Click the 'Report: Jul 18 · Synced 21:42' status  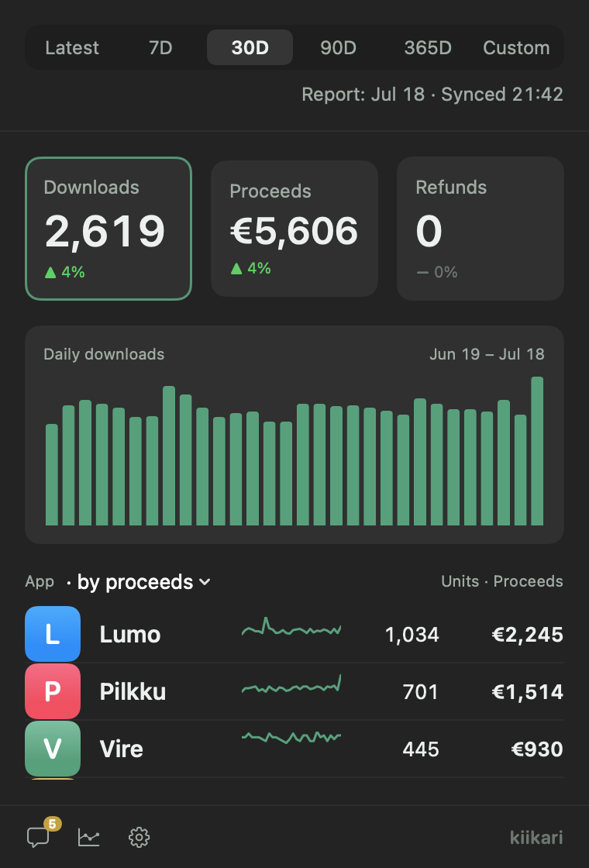[432, 95]
